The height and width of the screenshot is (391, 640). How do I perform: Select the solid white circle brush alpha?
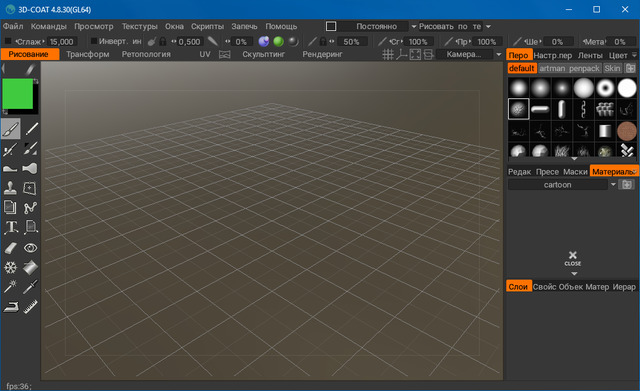[627, 88]
